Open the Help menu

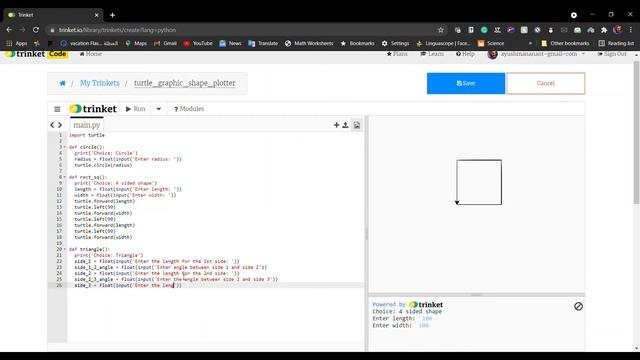[465, 54]
